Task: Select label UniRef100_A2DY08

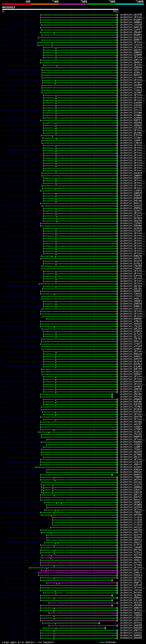Action: point(131,620)
